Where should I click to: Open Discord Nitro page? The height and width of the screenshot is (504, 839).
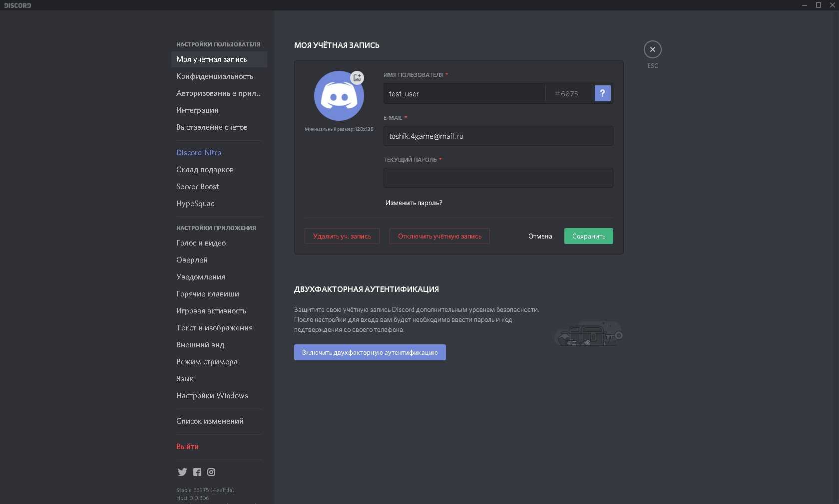[x=219, y=153]
